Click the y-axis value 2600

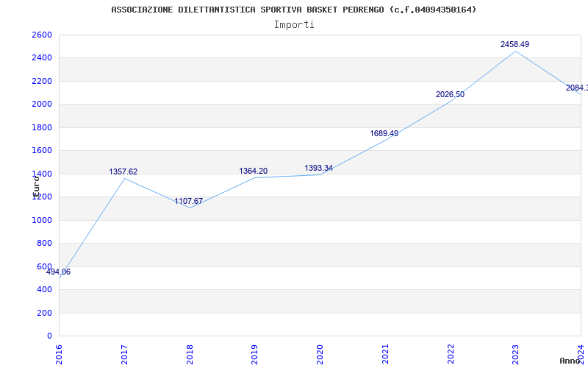[x=42, y=35]
